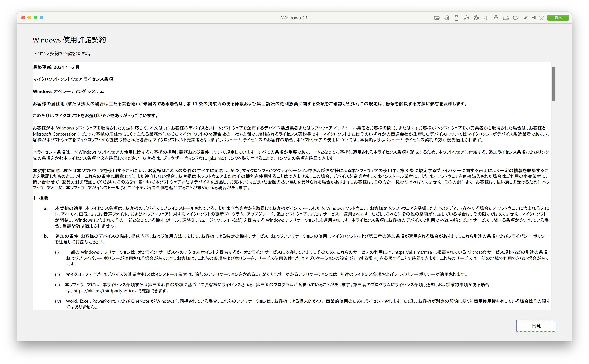
Task: Click the license text scrollbar thumb
Action: 554,84
